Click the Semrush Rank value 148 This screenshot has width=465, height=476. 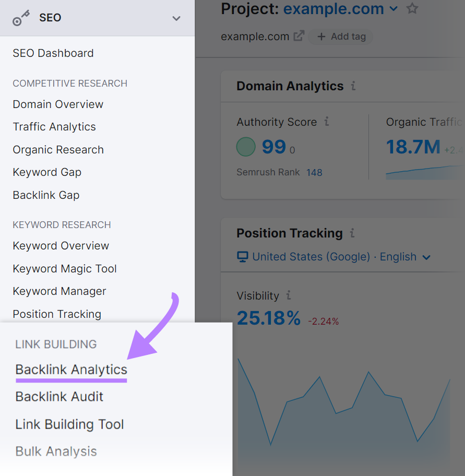point(314,172)
